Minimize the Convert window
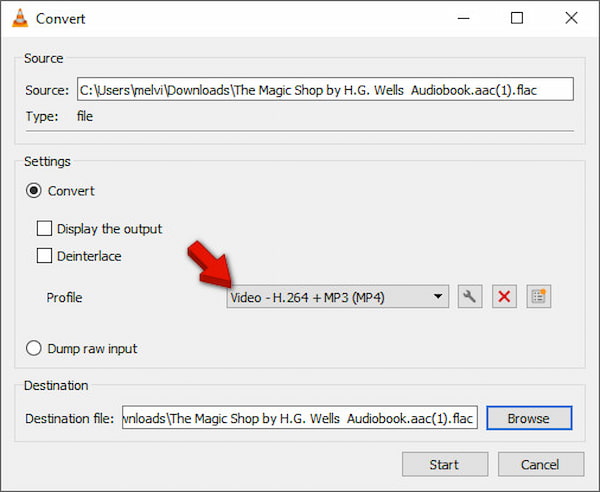Screen dimensions: 600x492 [x=463, y=18]
